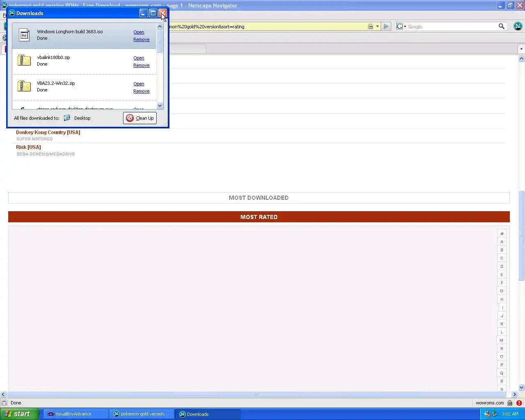Image resolution: width=525 pixels, height=420 pixels.
Task: Open vbalink180b0.zip download
Action: tap(139, 58)
